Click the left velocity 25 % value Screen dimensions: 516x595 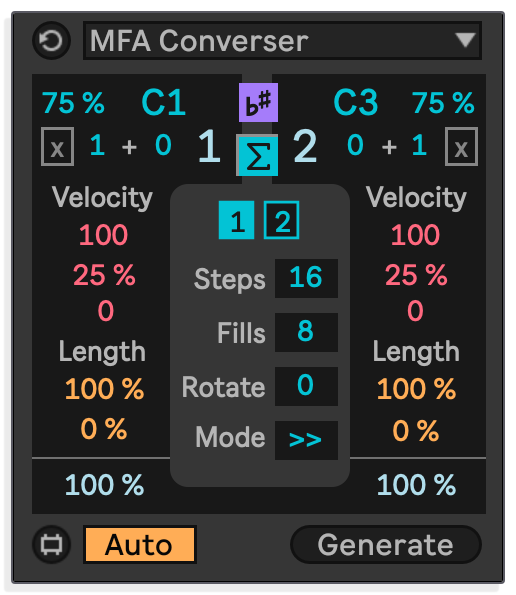pyautogui.click(x=104, y=275)
